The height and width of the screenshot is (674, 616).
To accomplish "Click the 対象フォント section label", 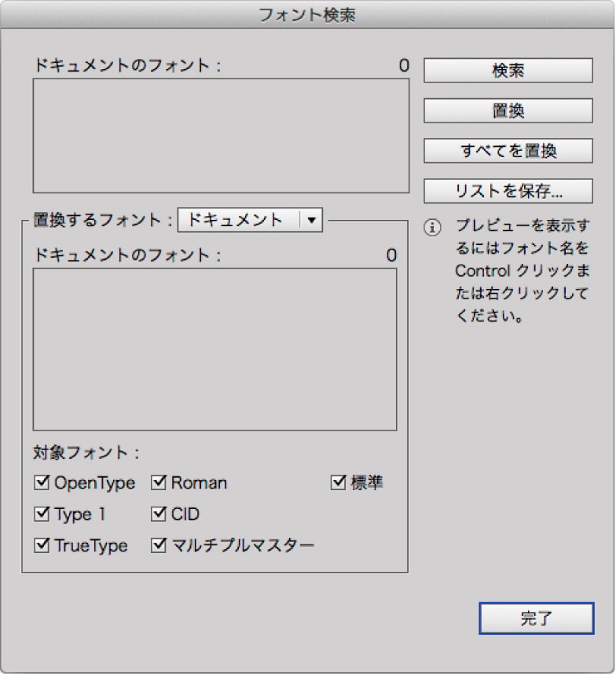I will coord(86,453).
